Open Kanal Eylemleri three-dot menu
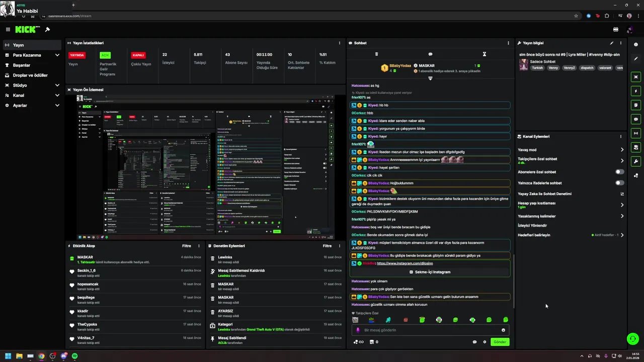The image size is (644, 362). (620, 137)
